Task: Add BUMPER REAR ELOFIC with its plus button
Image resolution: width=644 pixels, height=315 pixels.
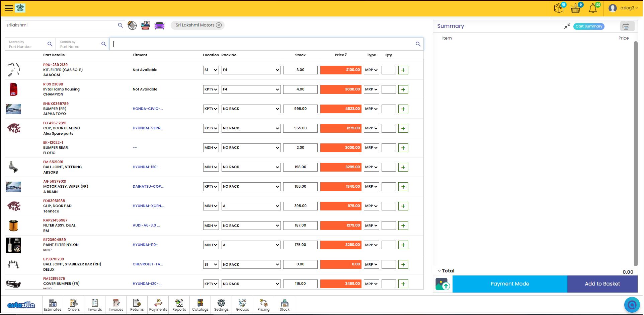Action: point(403,148)
